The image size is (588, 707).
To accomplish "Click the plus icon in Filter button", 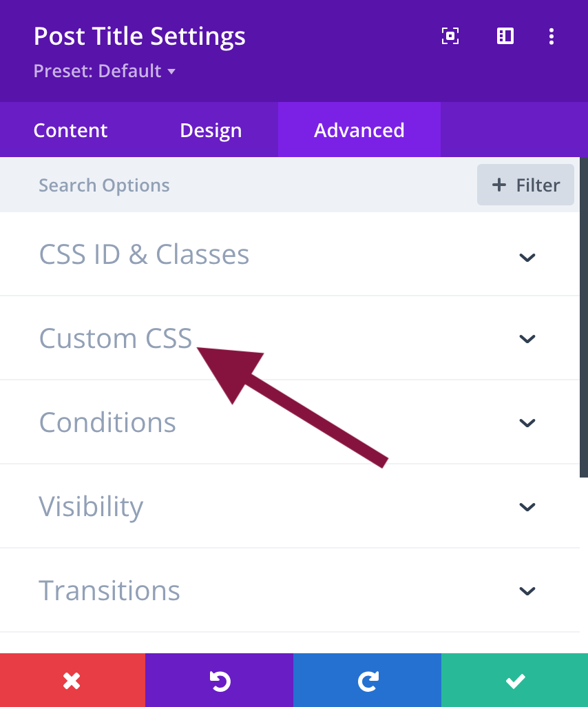I will (498, 185).
